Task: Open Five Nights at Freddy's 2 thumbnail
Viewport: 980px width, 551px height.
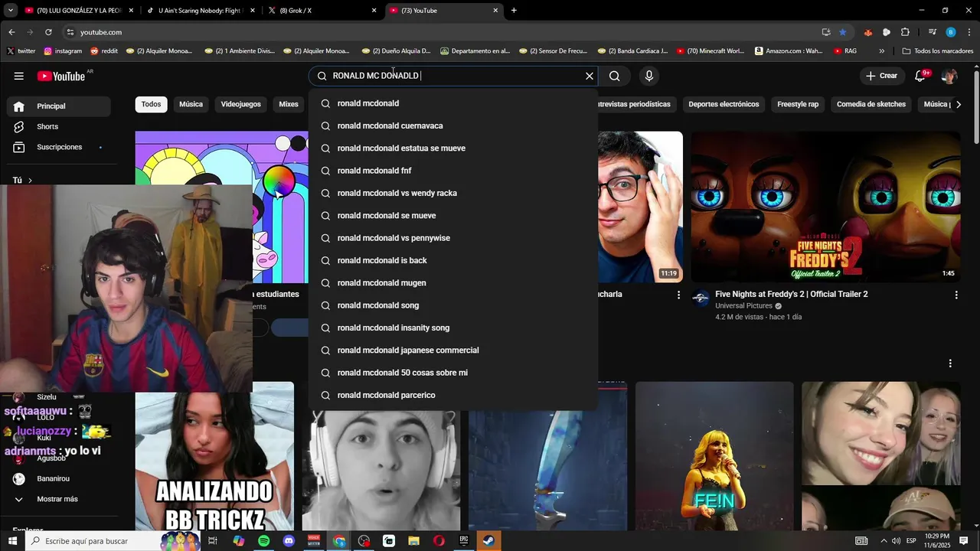Action: pos(826,207)
